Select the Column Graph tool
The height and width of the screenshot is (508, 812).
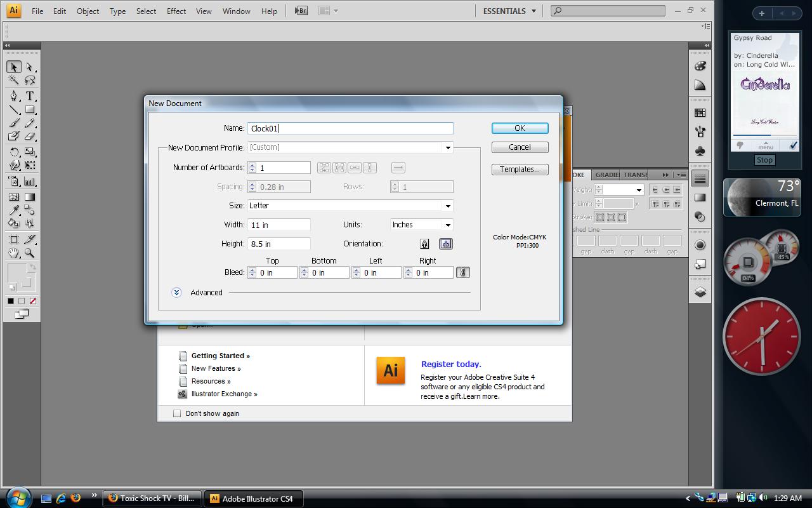30,181
